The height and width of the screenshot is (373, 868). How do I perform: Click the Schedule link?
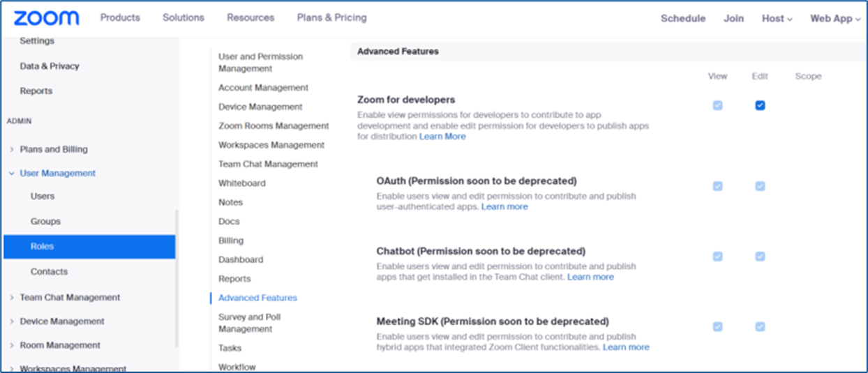(683, 19)
